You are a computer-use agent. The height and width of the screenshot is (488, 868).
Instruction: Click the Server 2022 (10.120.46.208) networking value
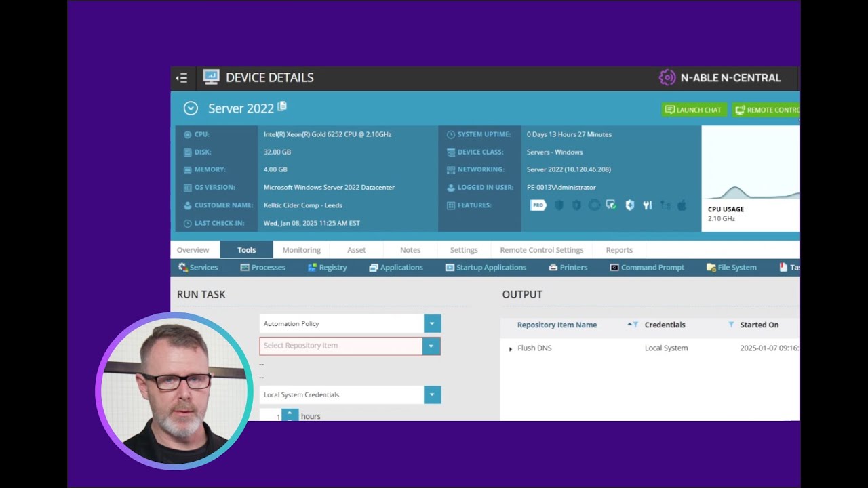(569, 170)
